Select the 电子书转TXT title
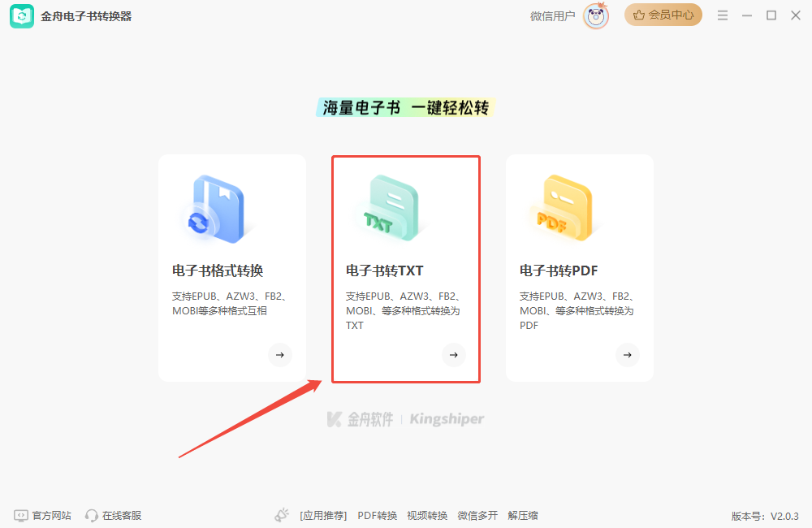The width and height of the screenshot is (812, 528). pos(385,270)
